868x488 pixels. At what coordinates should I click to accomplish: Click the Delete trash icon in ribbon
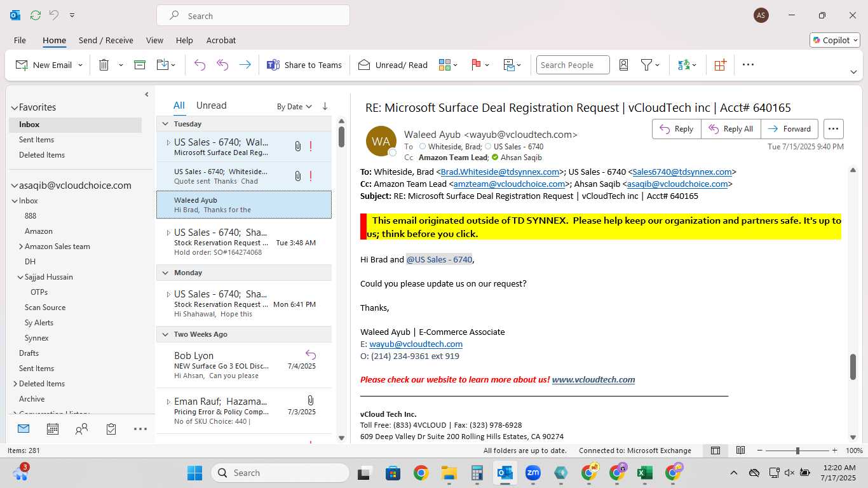(x=104, y=65)
